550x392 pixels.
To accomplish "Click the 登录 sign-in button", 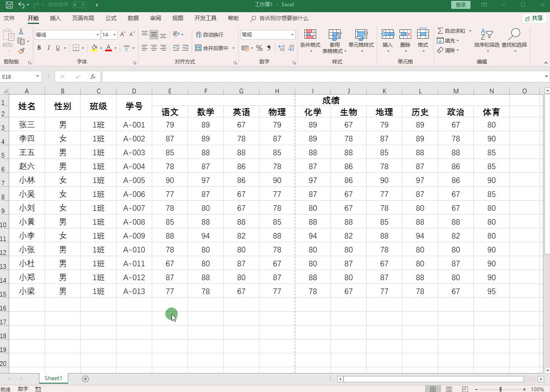I will click(460, 5).
